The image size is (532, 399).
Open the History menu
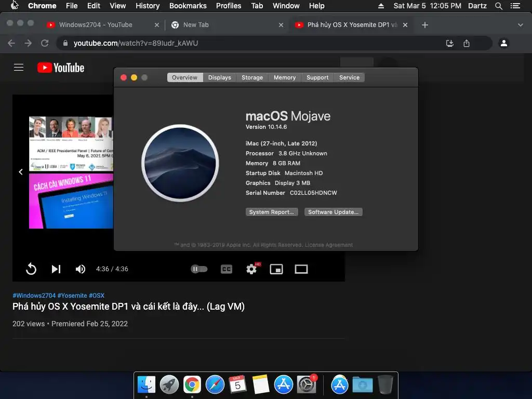point(148,6)
